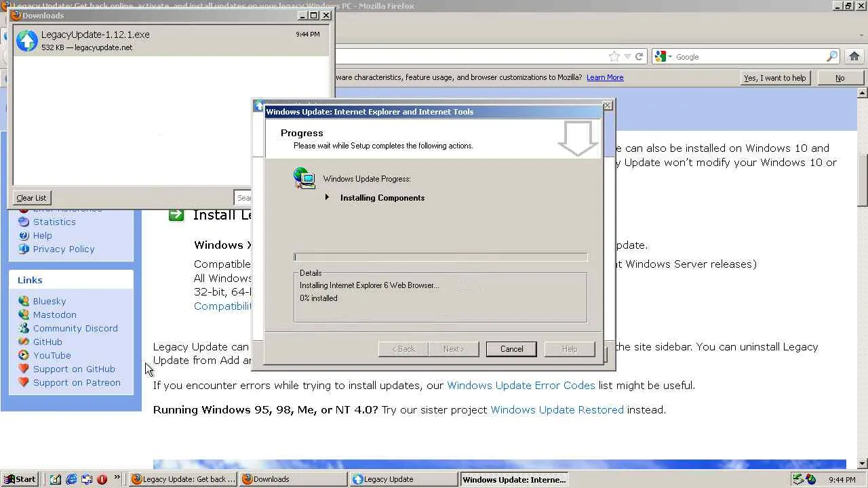Click the 'Installing Components' status text
868x488 pixels.
(x=382, y=198)
